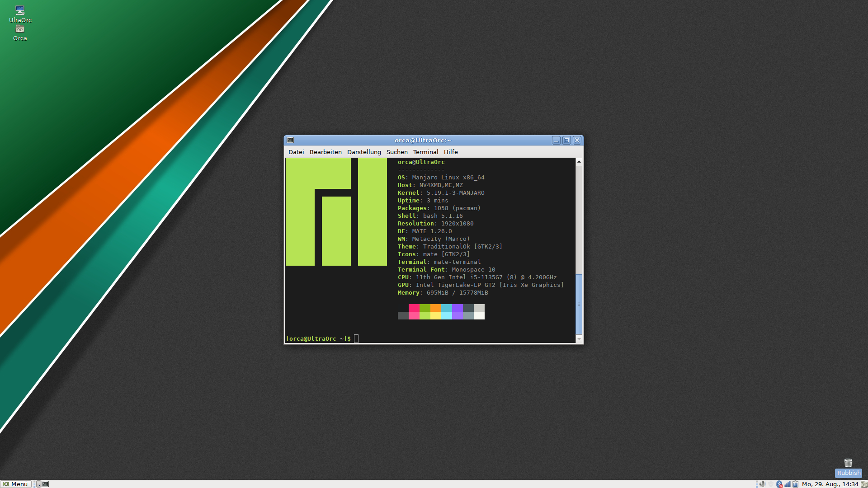Click the GPU line 'Intel TigerLake-LP GT2'
868x488 pixels.
click(455, 285)
